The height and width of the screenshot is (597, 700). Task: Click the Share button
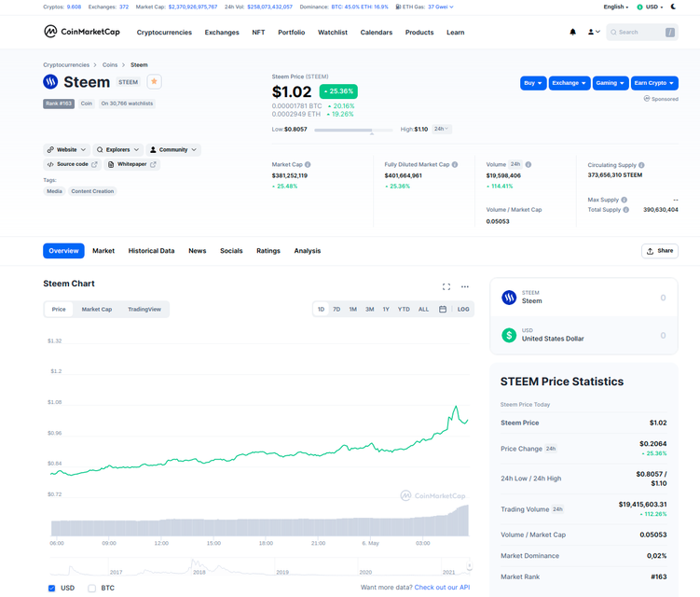(660, 251)
